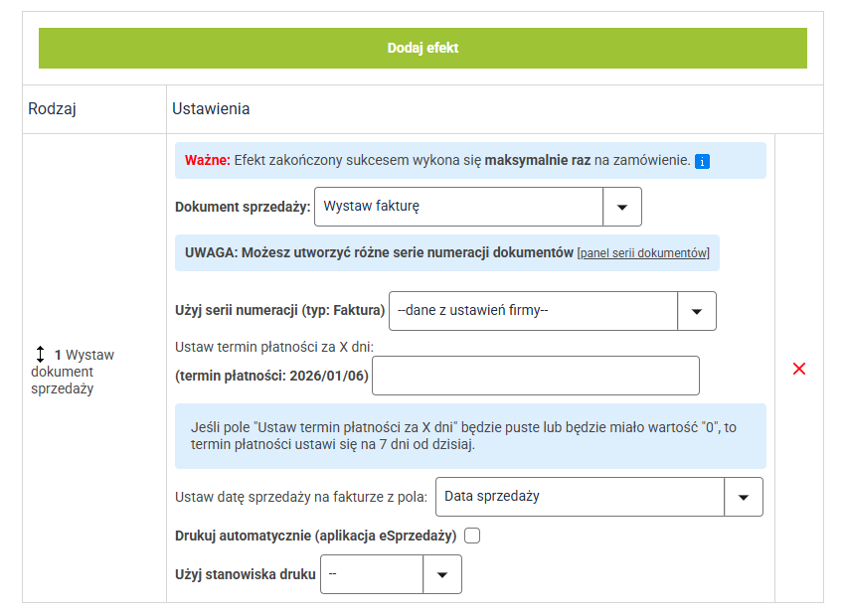Click the Wystaw fakturę selected value
The width and height of the screenshot is (845, 616).
(458, 207)
